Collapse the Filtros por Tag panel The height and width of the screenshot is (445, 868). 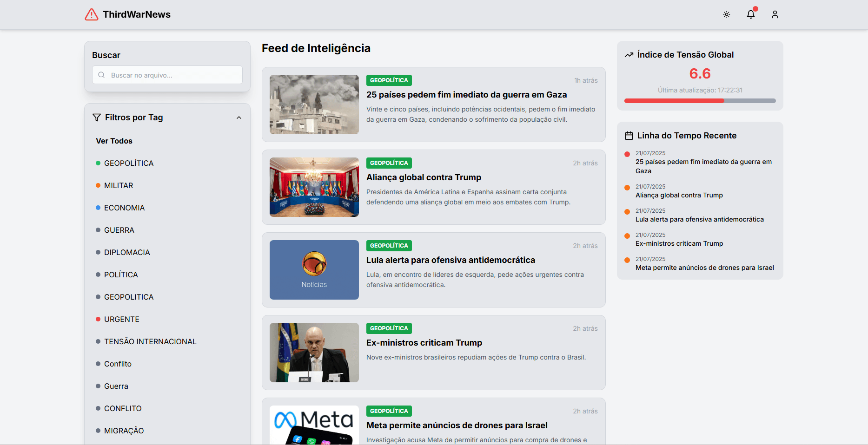click(239, 118)
